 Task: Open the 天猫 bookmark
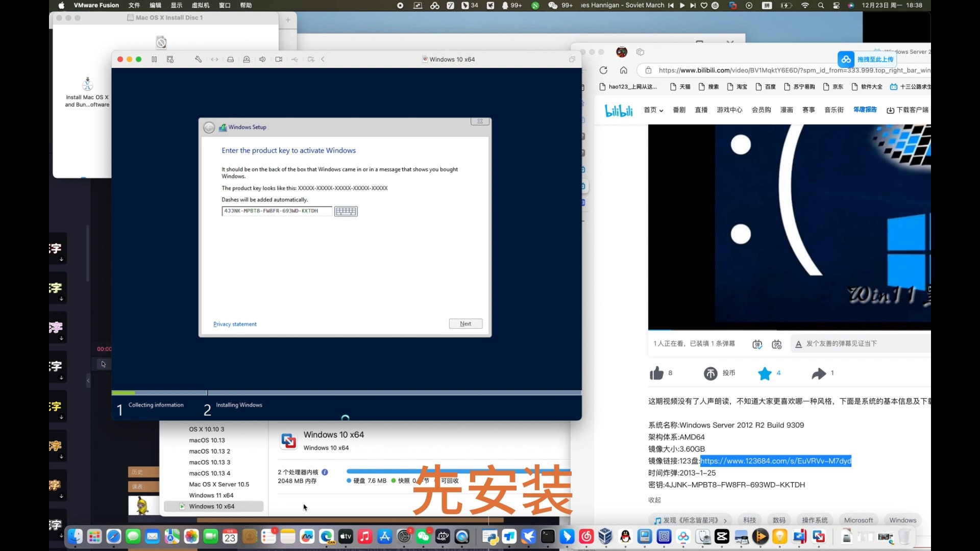680,87
